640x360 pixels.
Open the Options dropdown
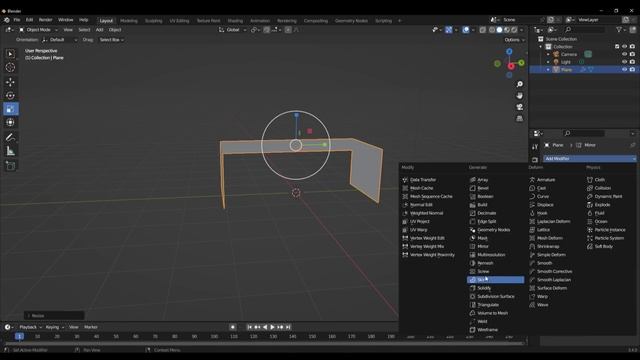514,40
